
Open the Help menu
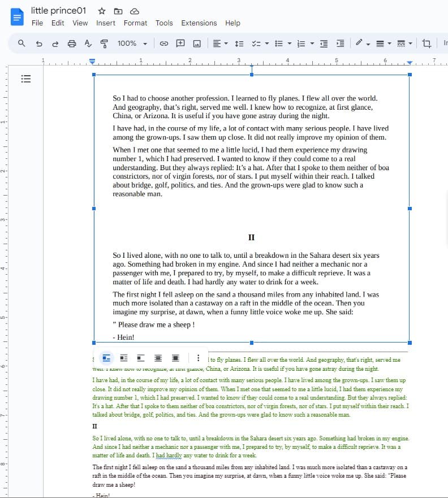tap(232, 23)
